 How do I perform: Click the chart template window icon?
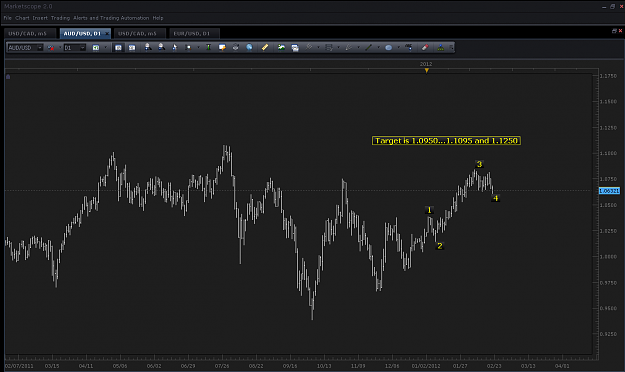coord(295,47)
